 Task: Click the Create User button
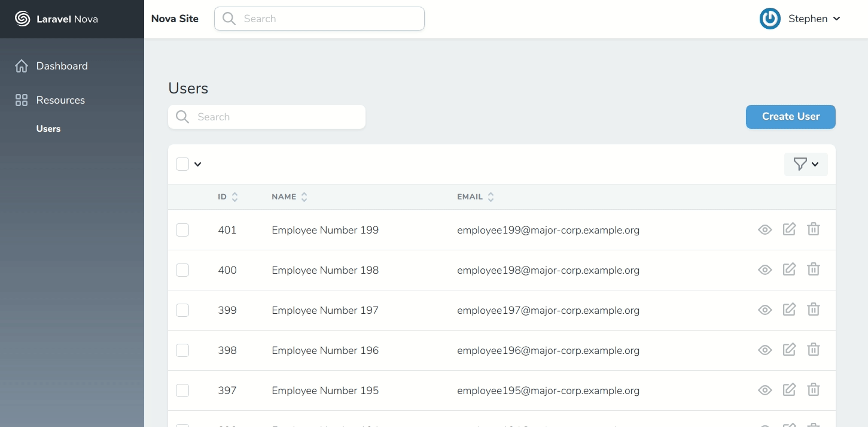pos(790,116)
